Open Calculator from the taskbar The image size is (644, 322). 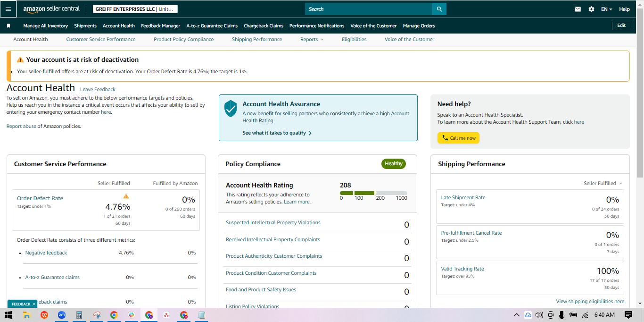tap(79, 315)
